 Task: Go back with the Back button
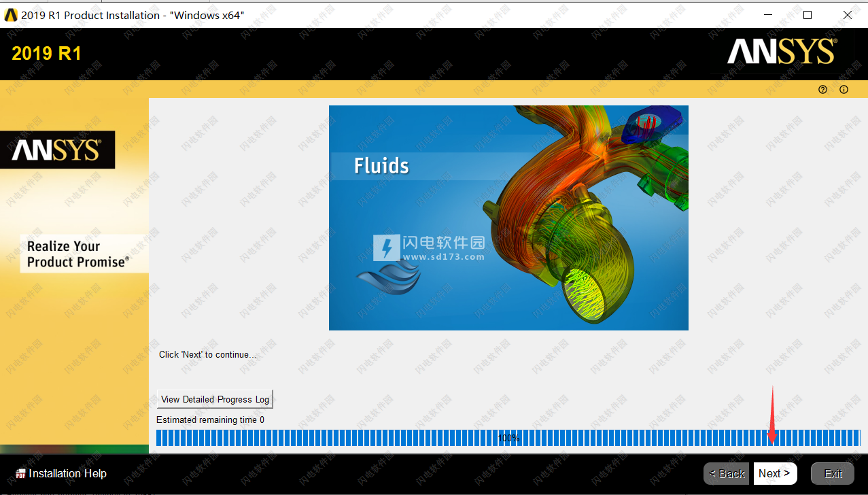click(726, 474)
